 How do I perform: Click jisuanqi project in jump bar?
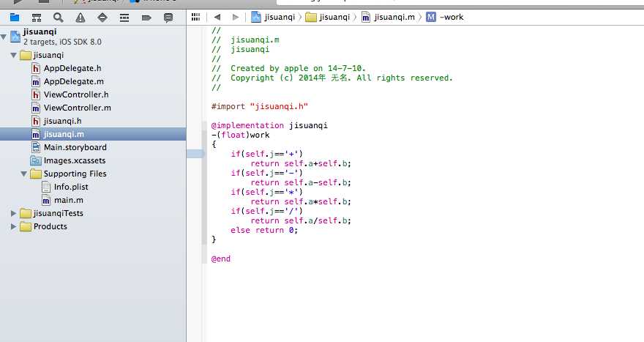tap(273, 17)
